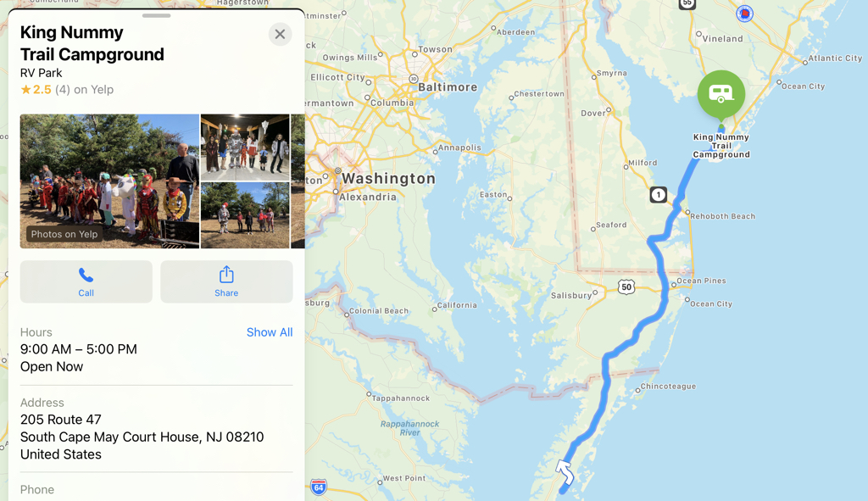Tap the Share arrow icon
The height and width of the screenshot is (501, 868).
226,274
